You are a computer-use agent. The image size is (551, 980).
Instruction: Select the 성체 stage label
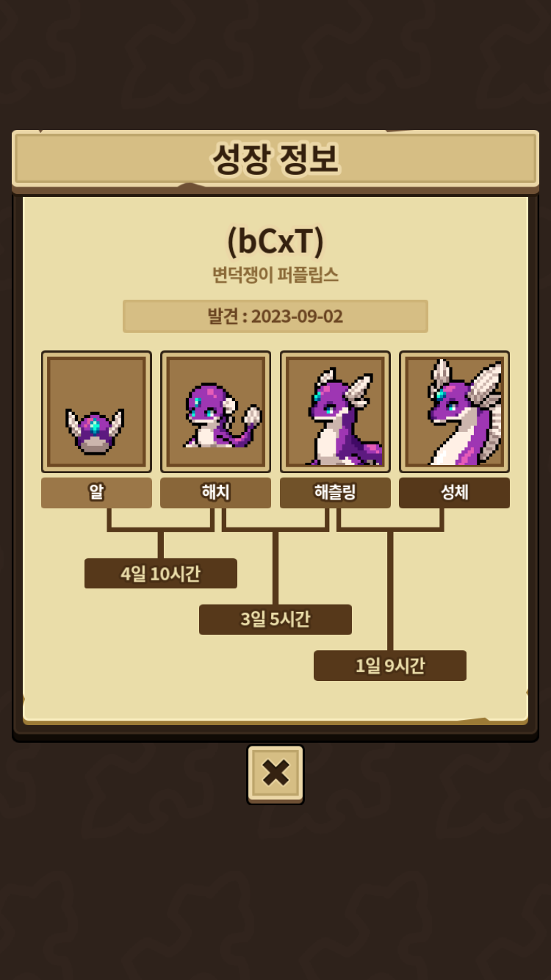pos(454,493)
